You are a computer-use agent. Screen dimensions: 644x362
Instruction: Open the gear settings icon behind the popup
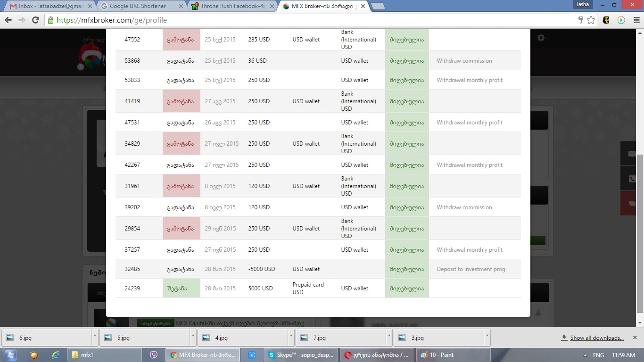pyautogui.click(x=541, y=38)
